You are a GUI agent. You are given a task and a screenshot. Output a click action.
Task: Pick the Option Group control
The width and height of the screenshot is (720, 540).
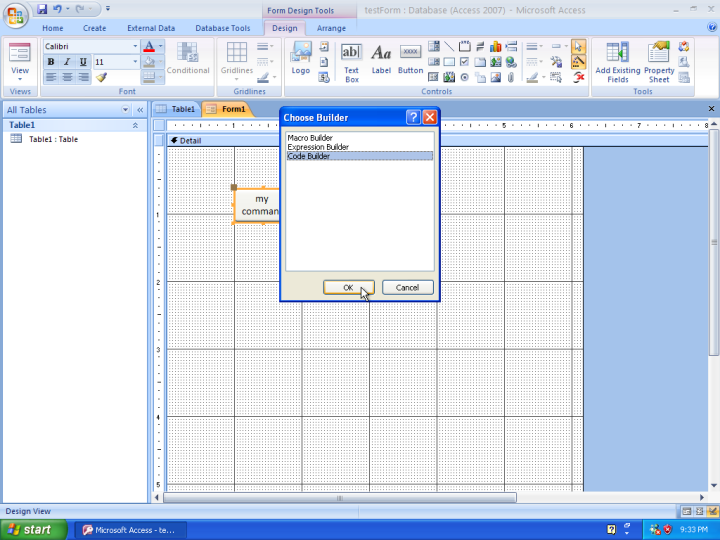tap(465, 46)
